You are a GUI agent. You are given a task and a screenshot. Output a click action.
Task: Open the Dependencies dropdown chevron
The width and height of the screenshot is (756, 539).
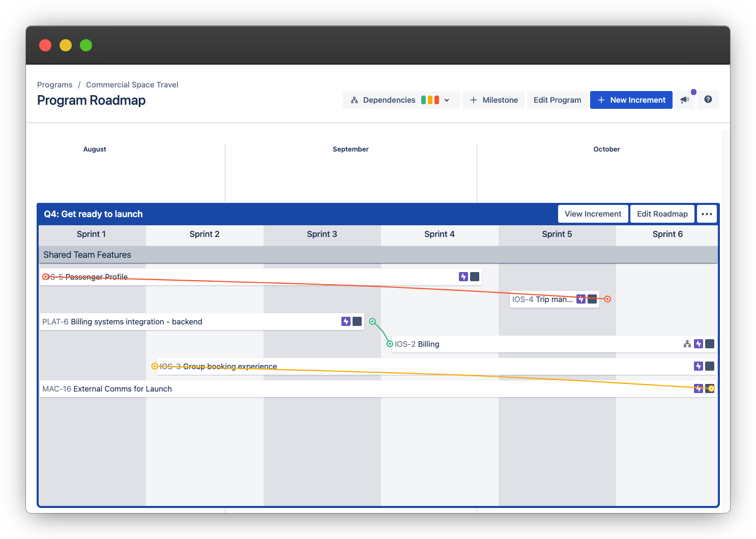[x=446, y=100]
